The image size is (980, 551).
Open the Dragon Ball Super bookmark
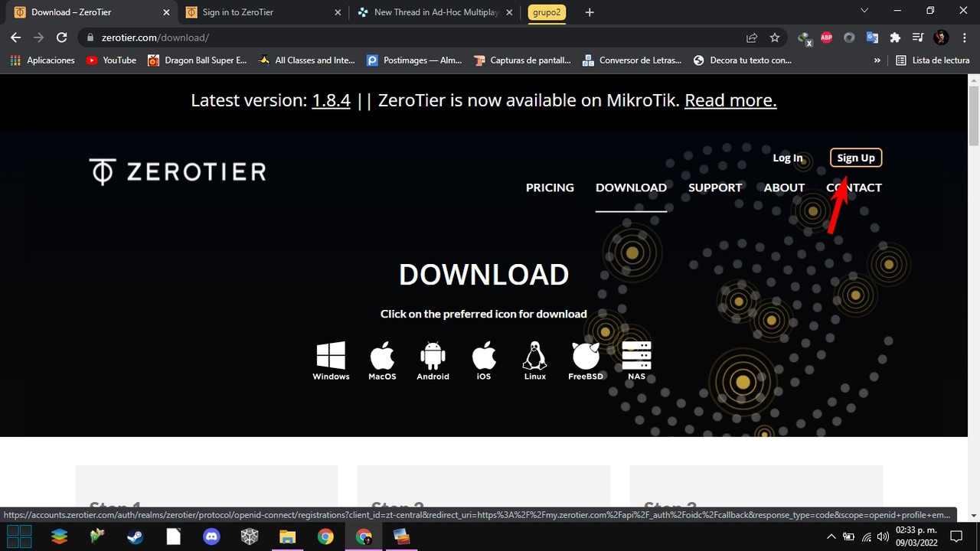tap(198, 60)
